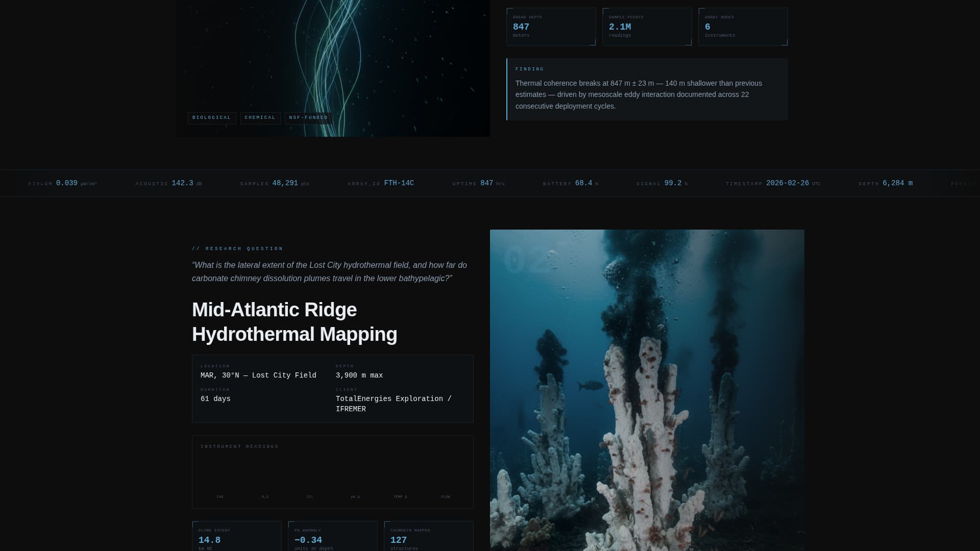Open the hydrothermal chimney photo
980x551 pixels.
click(647, 390)
